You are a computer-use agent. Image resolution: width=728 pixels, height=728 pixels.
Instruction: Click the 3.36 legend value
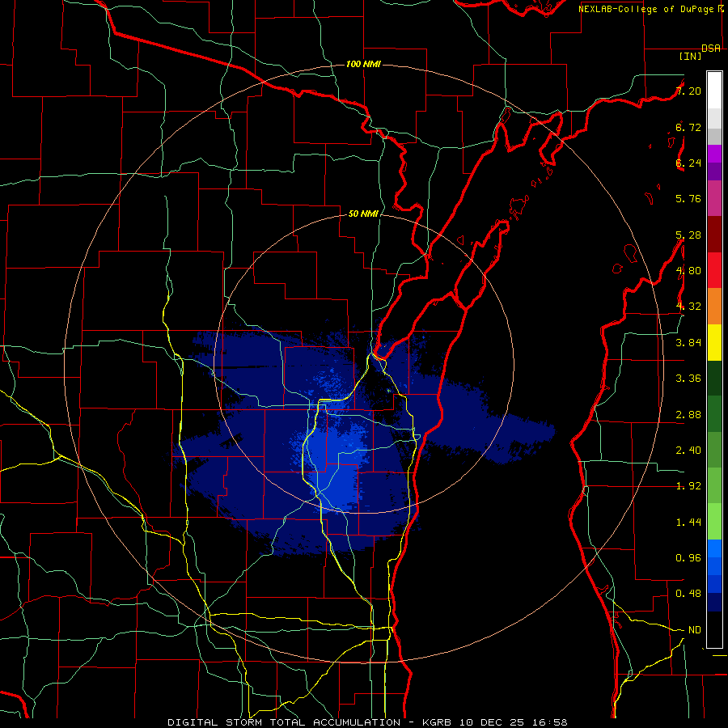pyautogui.click(x=688, y=379)
